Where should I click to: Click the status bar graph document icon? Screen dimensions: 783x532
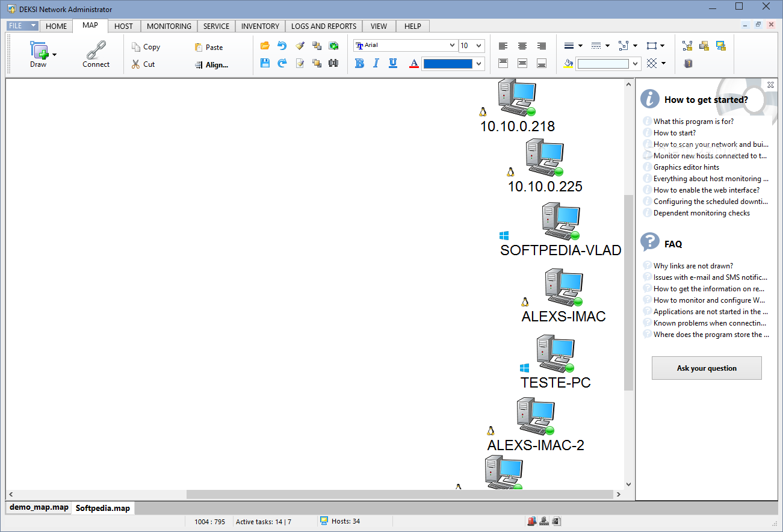click(557, 521)
